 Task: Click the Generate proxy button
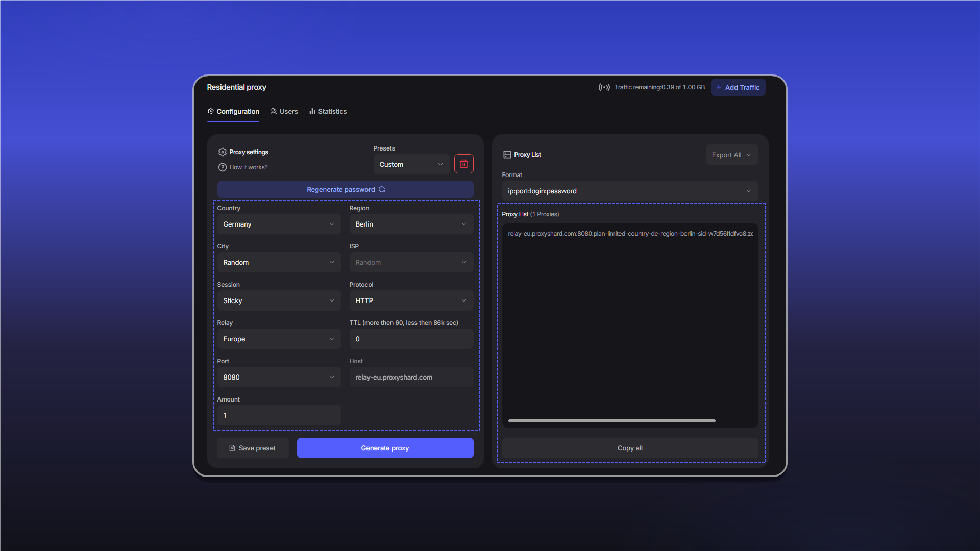click(385, 448)
